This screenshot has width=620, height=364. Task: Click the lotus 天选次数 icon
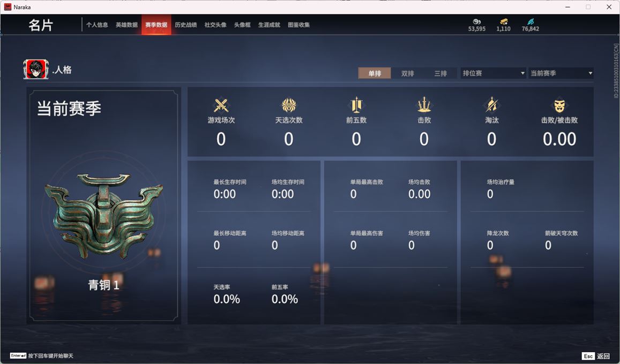tap(289, 105)
